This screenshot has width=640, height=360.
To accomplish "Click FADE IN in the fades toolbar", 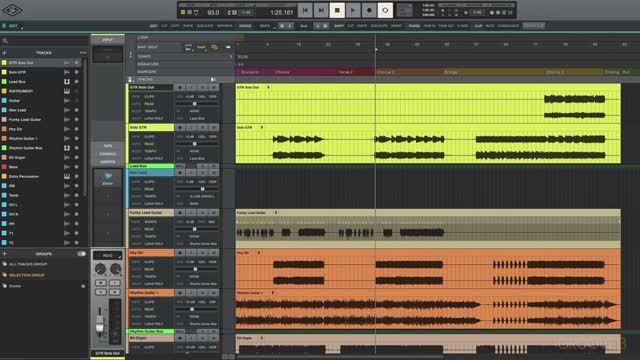I will tap(429, 26).
